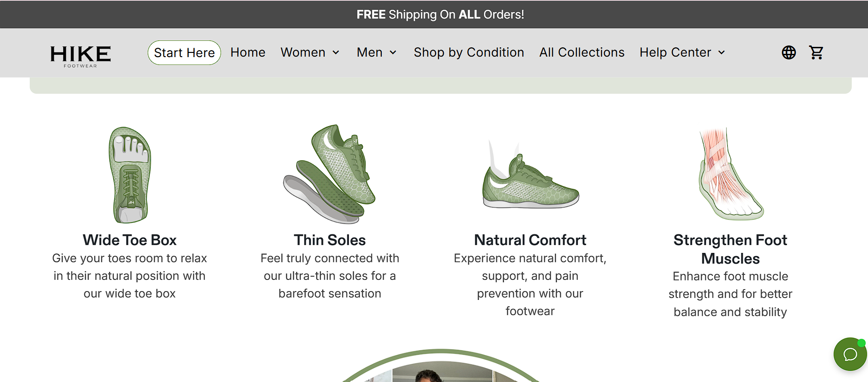
Task: Click the globe language selector icon
Action: tap(789, 52)
